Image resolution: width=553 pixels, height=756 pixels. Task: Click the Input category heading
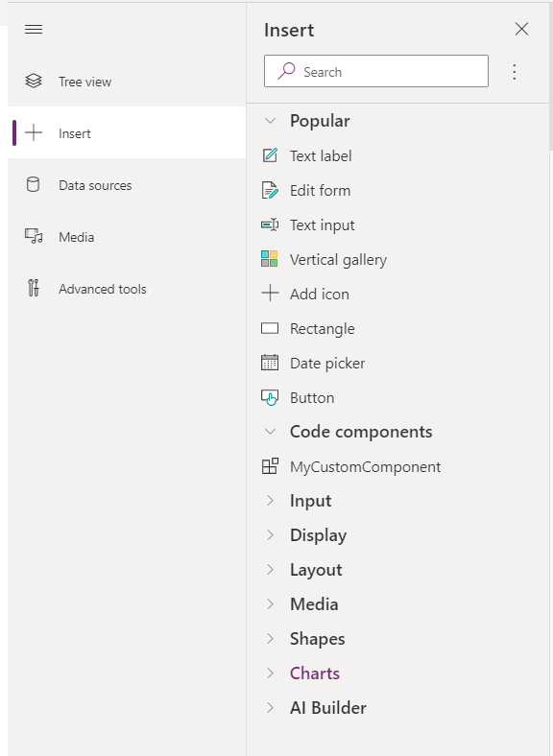[310, 501]
